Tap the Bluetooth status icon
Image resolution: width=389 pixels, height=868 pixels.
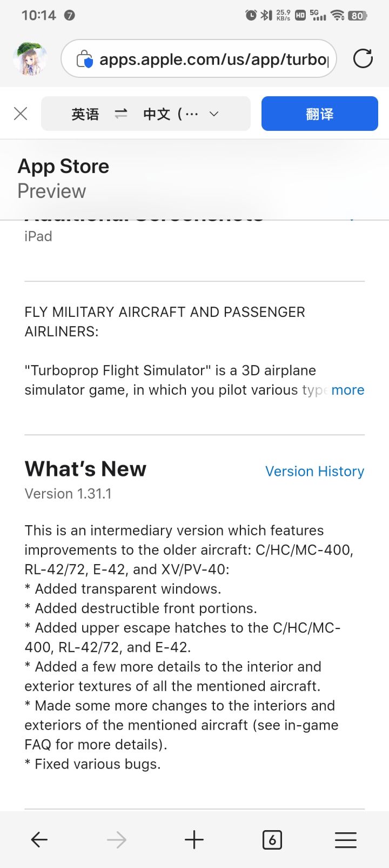(266, 15)
